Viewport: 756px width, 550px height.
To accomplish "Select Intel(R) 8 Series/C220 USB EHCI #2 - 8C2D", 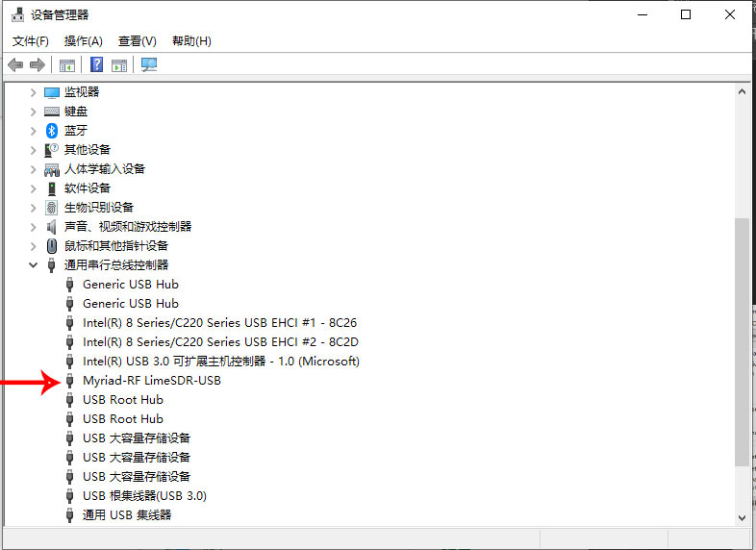I will [x=221, y=342].
